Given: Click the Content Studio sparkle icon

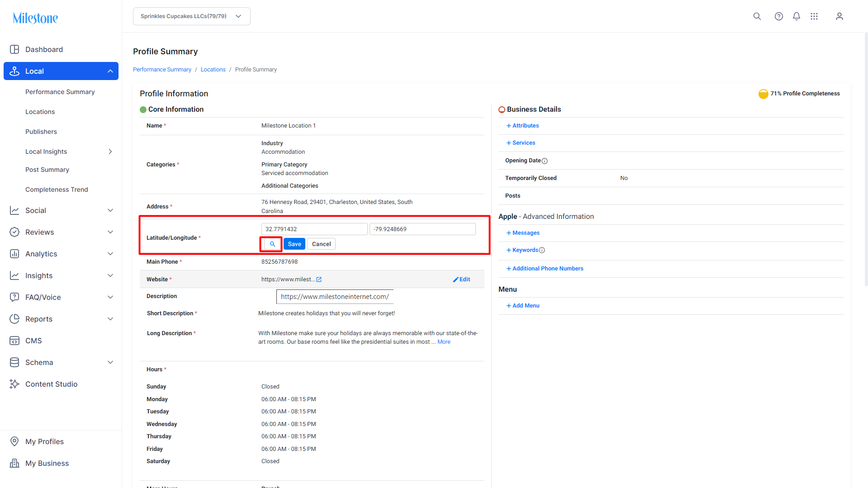Looking at the screenshot, I should (14, 384).
